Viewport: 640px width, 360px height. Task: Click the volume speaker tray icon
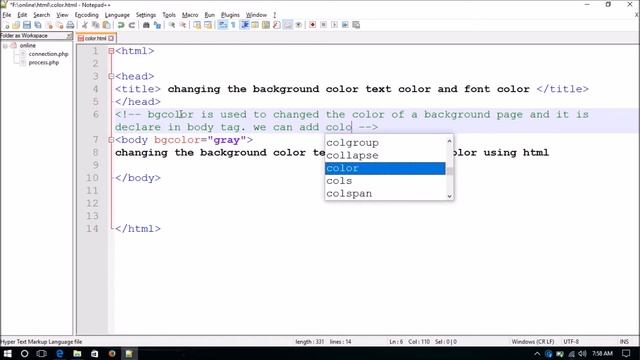[582, 353]
